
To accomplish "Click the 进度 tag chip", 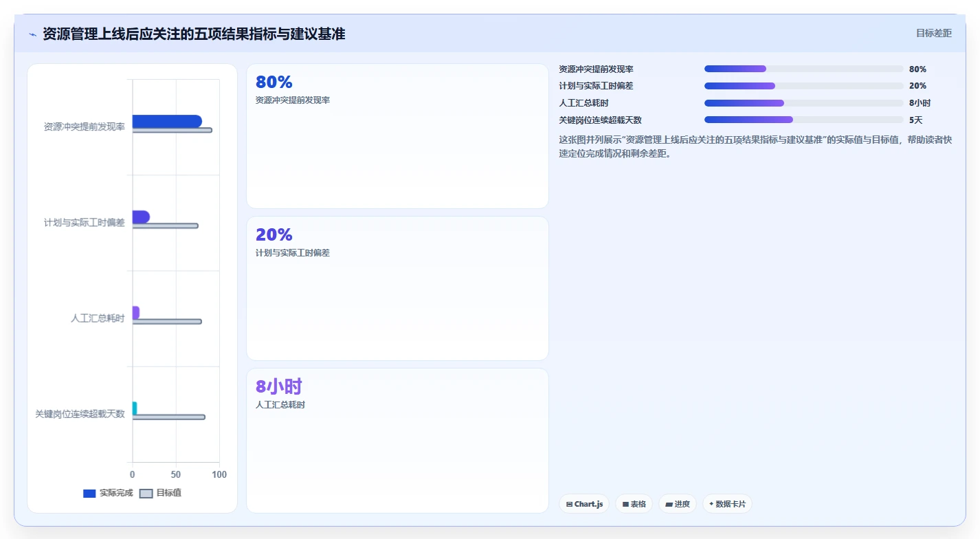I will coord(678,504).
